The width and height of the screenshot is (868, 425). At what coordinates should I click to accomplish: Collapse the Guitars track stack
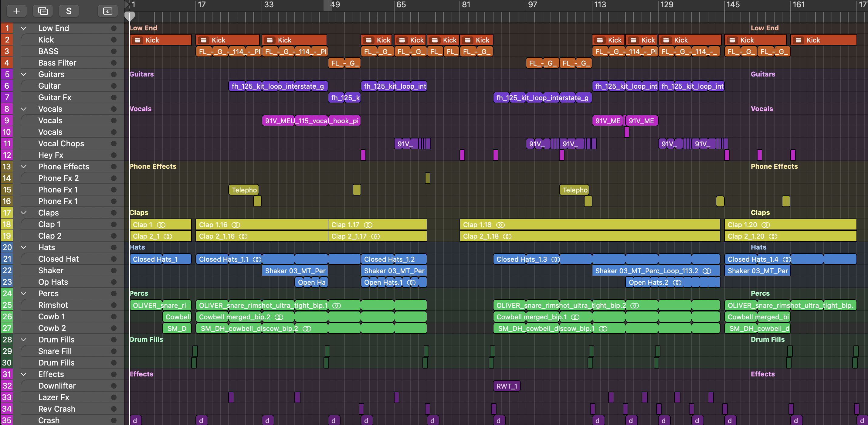[24, 74]
